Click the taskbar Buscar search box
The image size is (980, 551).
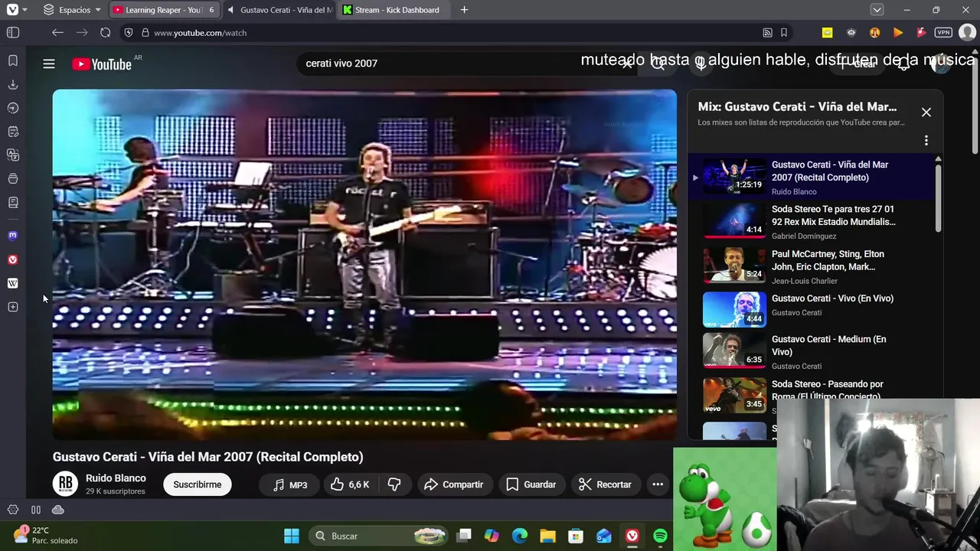pos(380,536)
